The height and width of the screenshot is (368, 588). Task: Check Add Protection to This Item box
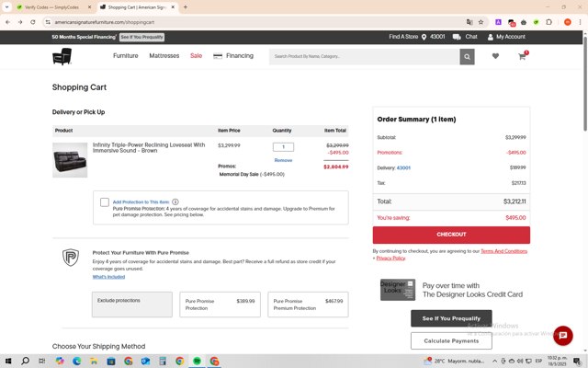click(x=105, y=202)
